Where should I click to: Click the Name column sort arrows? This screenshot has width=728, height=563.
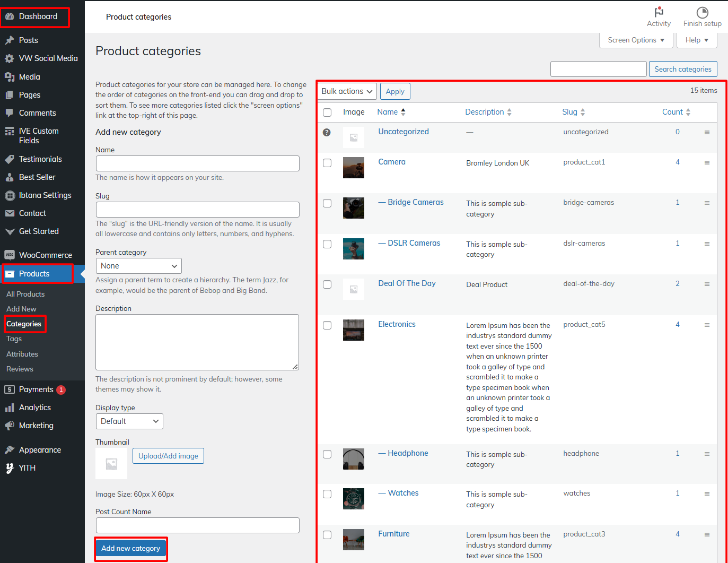403,112
